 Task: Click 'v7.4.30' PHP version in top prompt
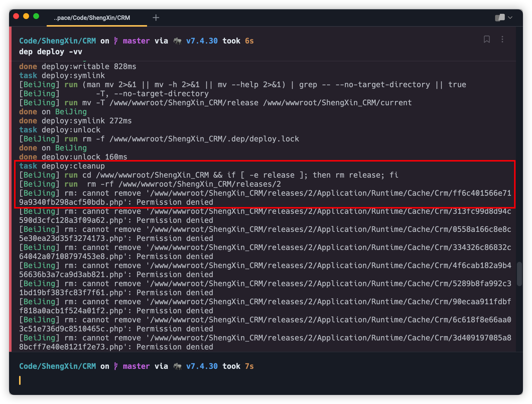tap(202, 41)
